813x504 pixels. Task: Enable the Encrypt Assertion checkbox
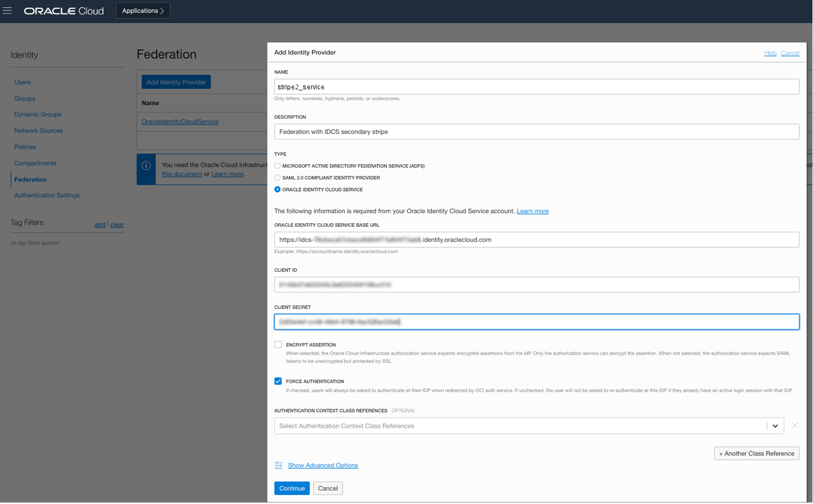[x=278, y=345]
